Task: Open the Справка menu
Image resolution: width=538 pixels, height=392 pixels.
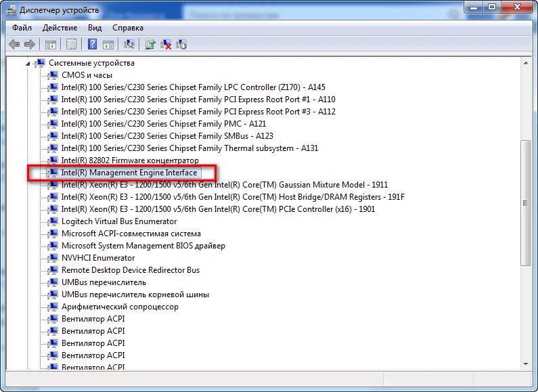Action: (128, 28)
